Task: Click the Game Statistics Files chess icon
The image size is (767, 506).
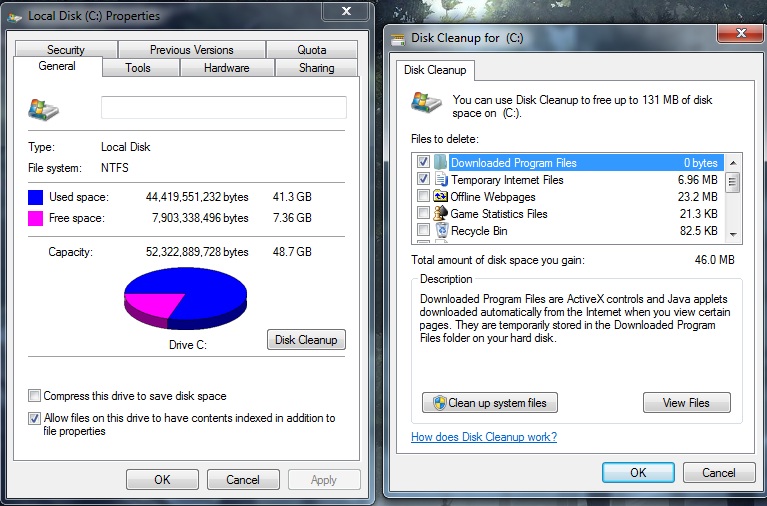Action: pos(441,213)
